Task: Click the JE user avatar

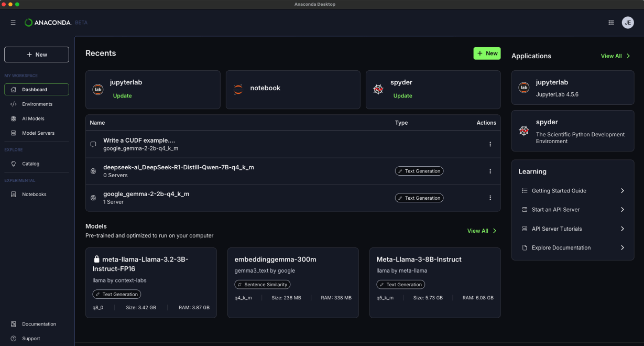Action: [x=628, y=23]
